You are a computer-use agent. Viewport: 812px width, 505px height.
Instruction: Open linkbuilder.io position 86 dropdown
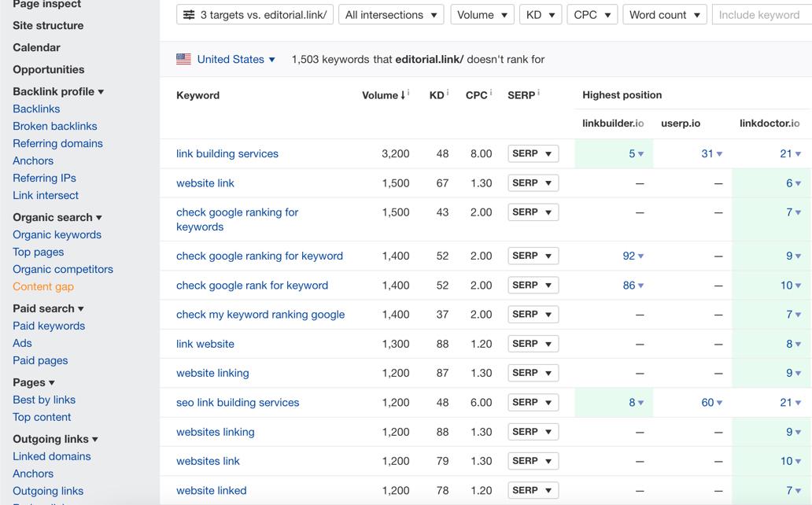(x=633, y=286)
